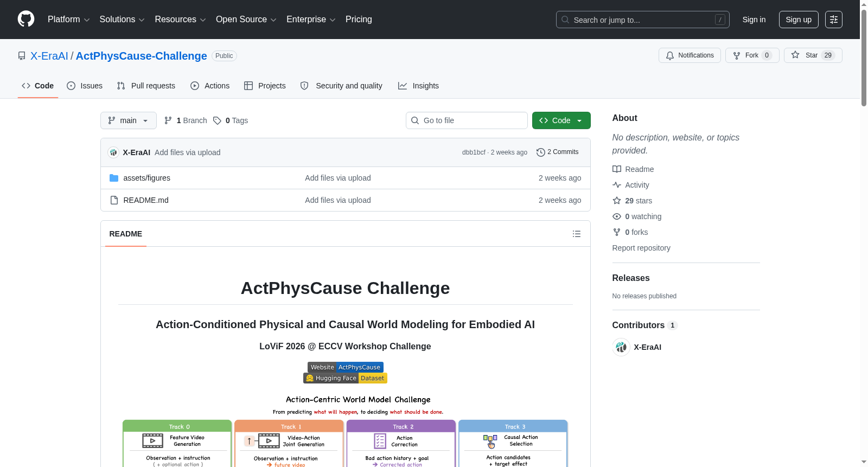Open X-EraAI contributor name link

pyautogui.click(x=648, y=347)
